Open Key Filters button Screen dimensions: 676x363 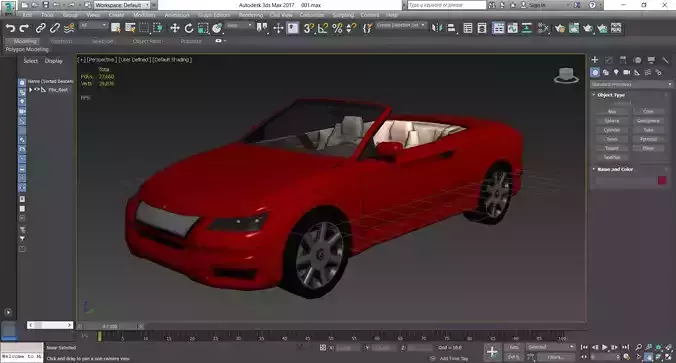coord(556,357)
